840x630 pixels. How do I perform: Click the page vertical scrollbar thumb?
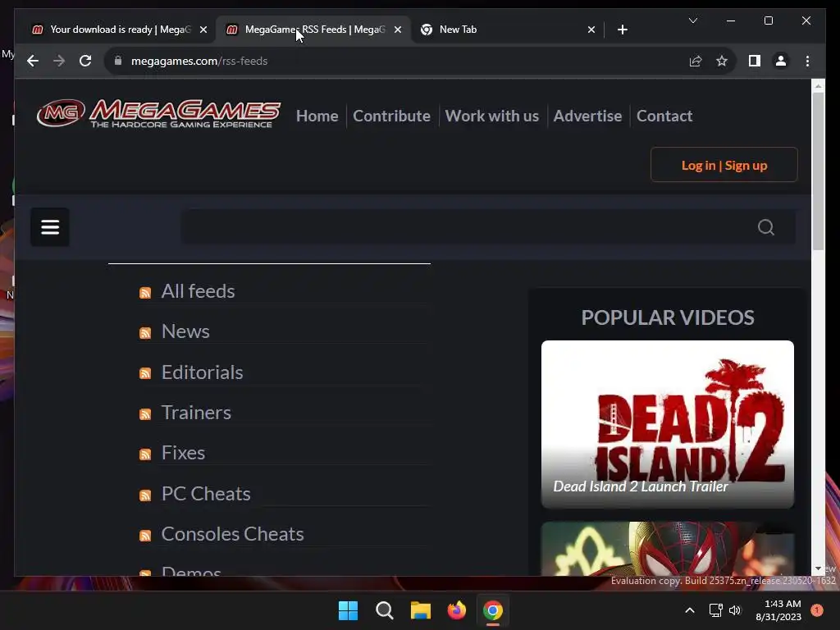pyautogui.click(x=818, y=171)
